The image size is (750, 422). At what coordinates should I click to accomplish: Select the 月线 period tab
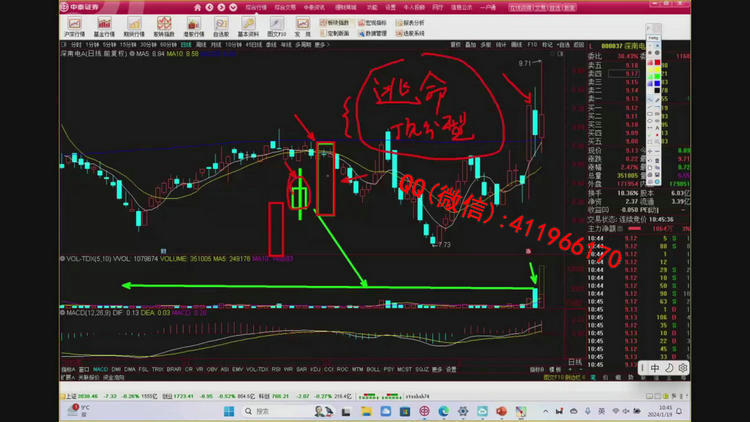point(216,44)
